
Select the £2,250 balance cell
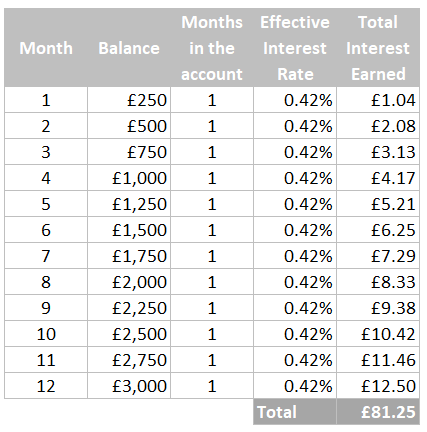click(129, 308)
